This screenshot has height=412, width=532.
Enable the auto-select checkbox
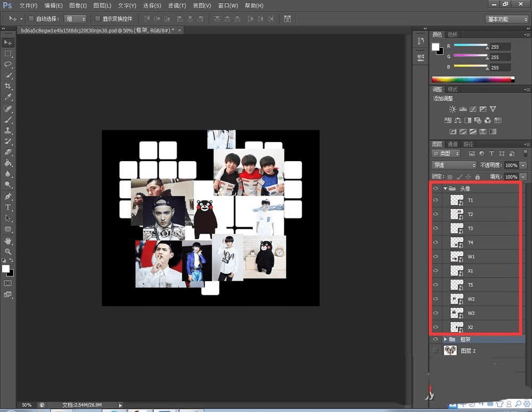tap(31, 19)
